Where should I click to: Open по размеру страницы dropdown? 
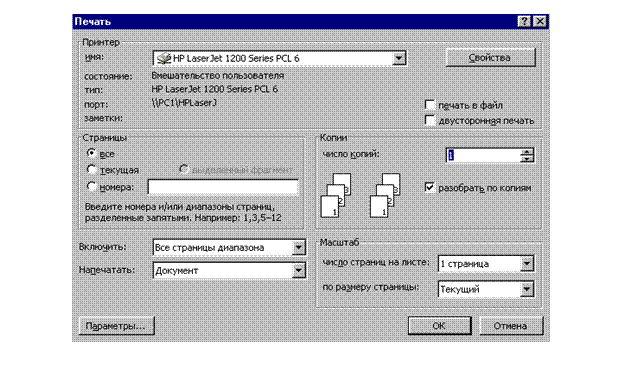point(527,289)
